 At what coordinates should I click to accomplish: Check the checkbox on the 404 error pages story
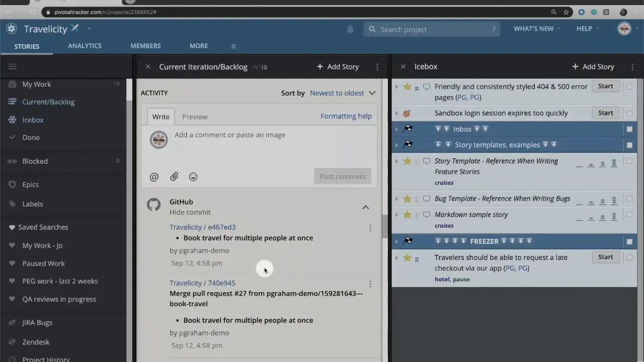[x=629, y=86]
